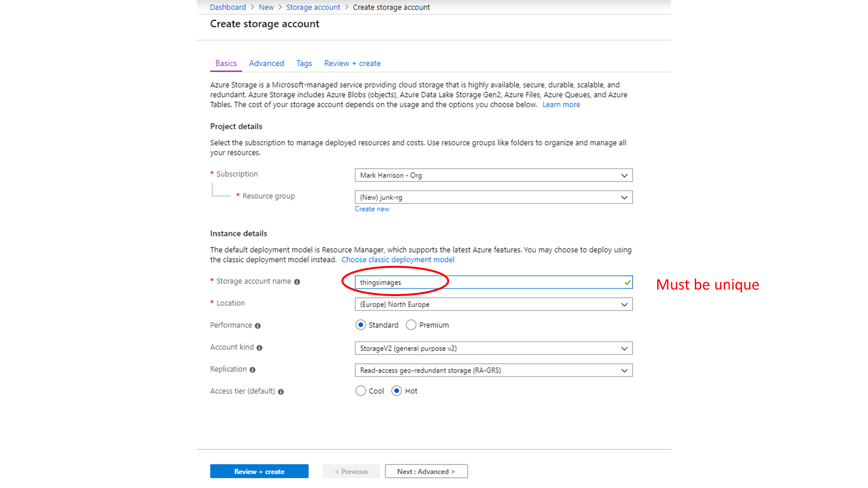Click info icon beside Storage account name
The height and width of the screenshot is (488, 868).
coord(297,282)
